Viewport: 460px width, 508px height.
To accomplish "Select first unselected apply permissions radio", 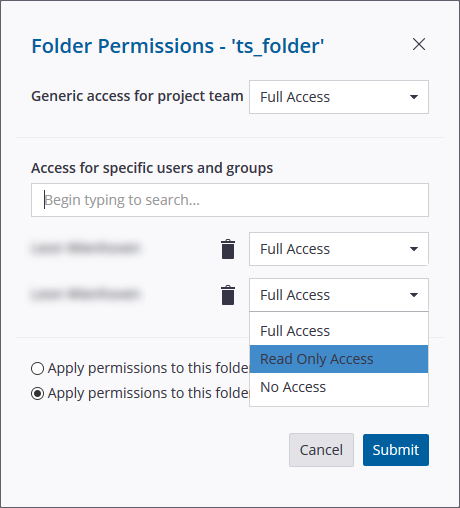I will pyautogui.click(x=37, y=369).
